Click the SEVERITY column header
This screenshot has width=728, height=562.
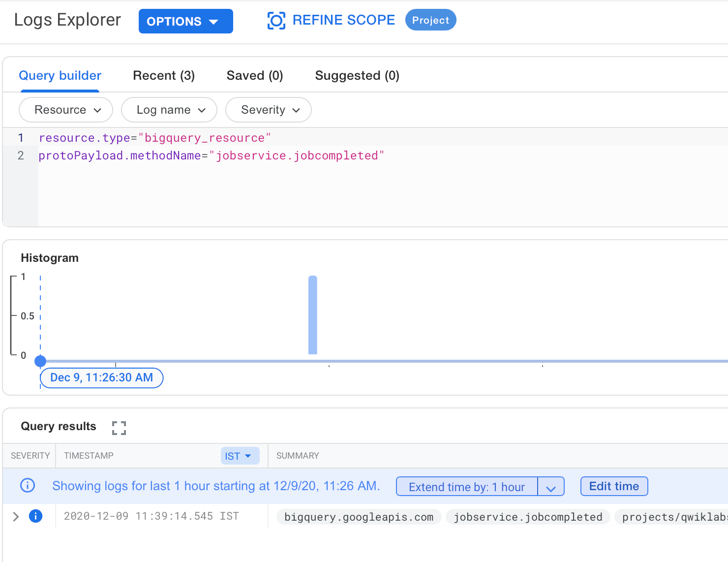pyautogui.click(x=30, y=456)
